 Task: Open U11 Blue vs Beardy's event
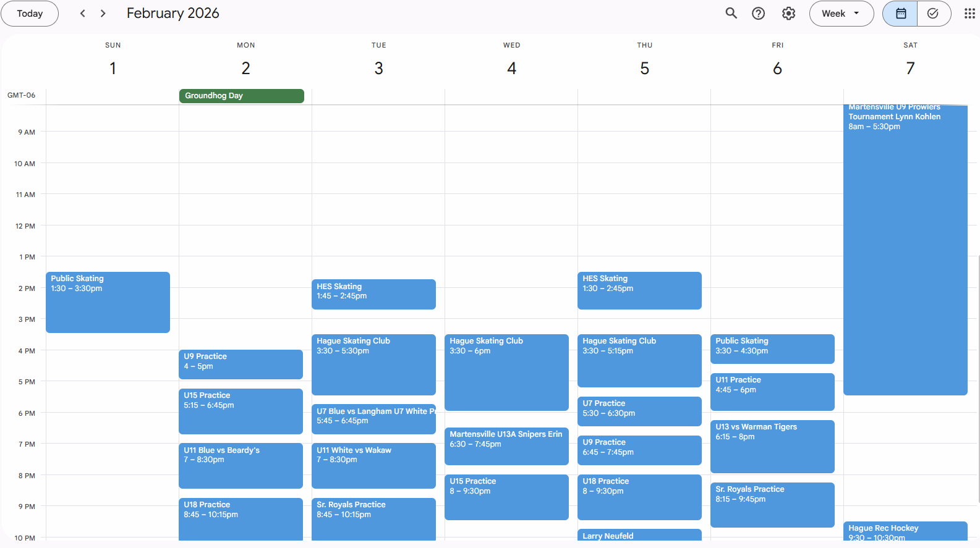point(241,465)
